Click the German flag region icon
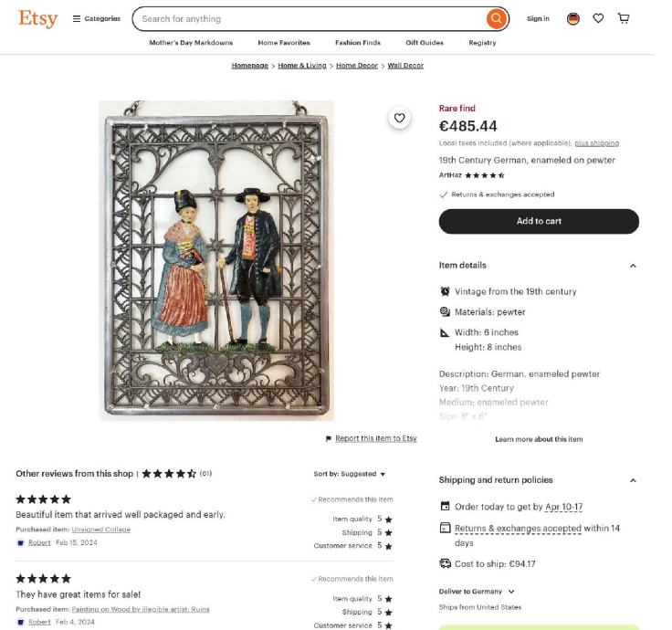Image resolution: width=672 pixels, height=630 pixels. pyautogui.click(x=572, y=18)
